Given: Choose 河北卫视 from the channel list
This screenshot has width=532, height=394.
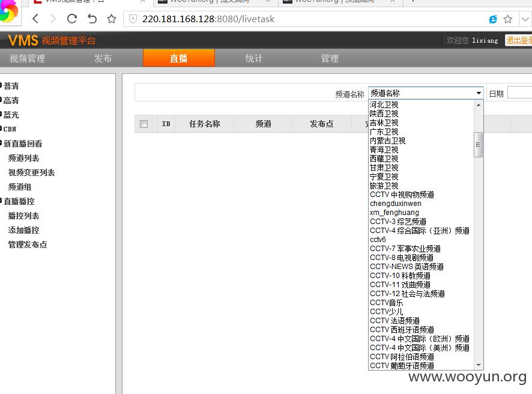Looking at the screenshot, I should (x=421, y=105).
